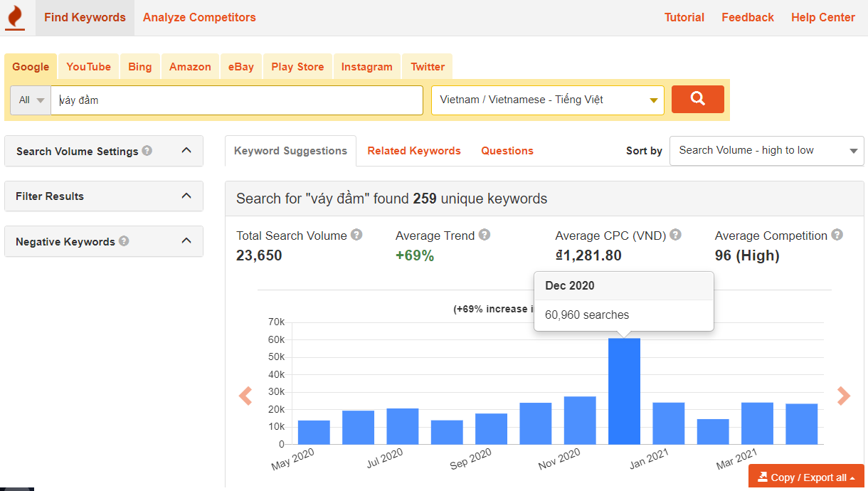Click help icon beside Total Search Volume
Viewport: 868px width, 491px height.
click(356, 235)
